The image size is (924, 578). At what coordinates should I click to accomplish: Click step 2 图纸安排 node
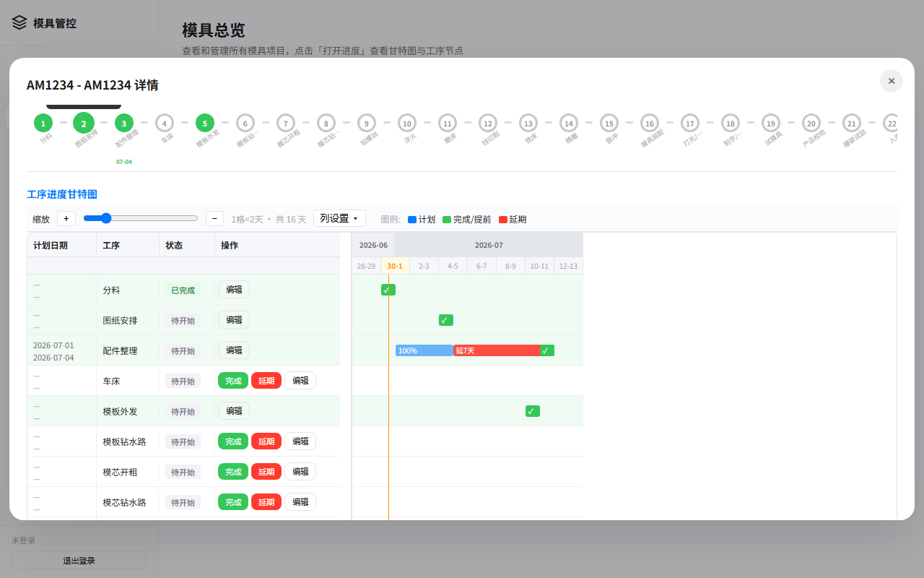point(84,123)
